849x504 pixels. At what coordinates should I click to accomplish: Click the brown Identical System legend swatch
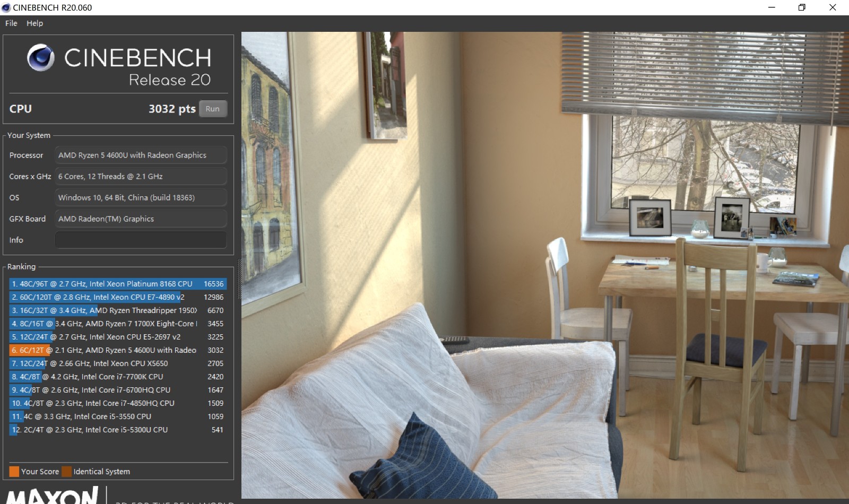click(66, 471)
